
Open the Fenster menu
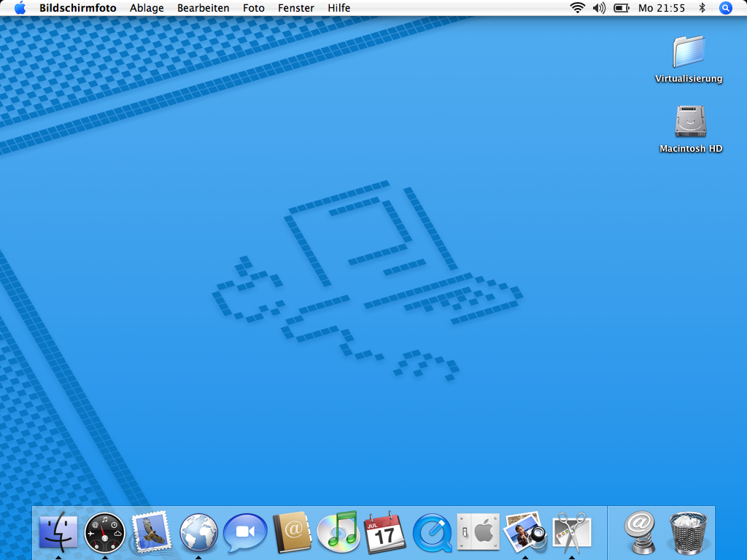tap(296, 8)
